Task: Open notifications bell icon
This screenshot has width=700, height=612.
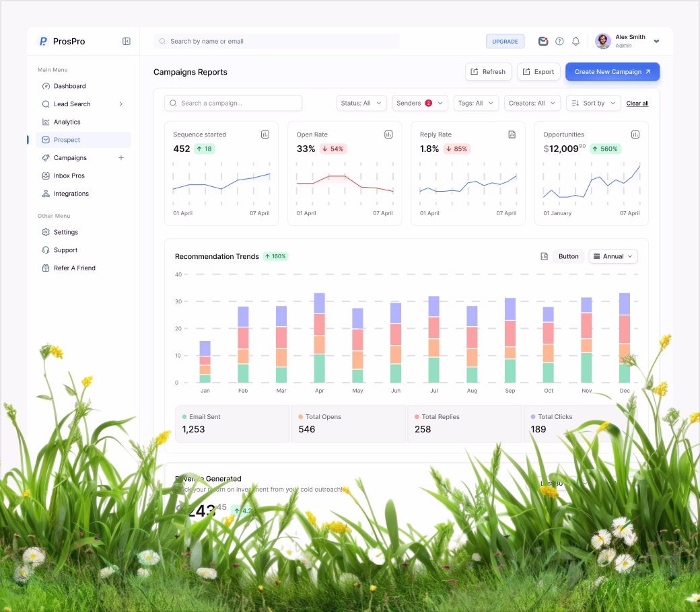Action: pyautogui.click(x=576, y=41)
